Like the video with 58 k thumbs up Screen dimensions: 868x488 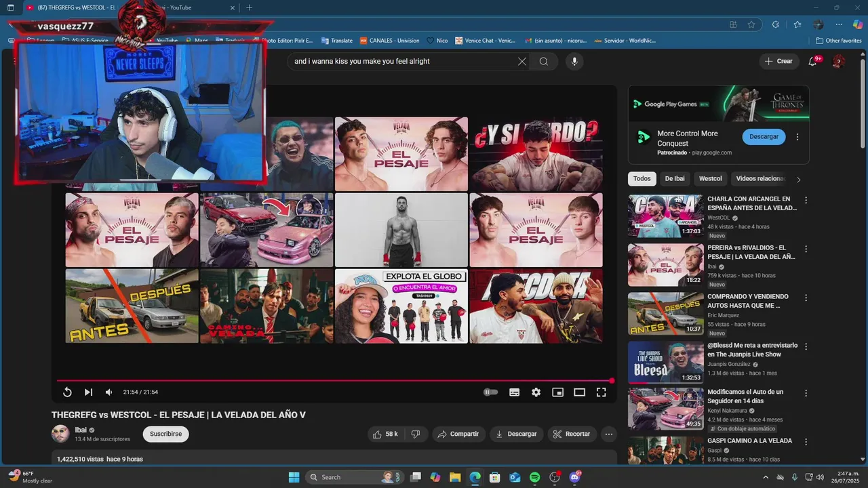pyautogui.click(x=385, y=434)
